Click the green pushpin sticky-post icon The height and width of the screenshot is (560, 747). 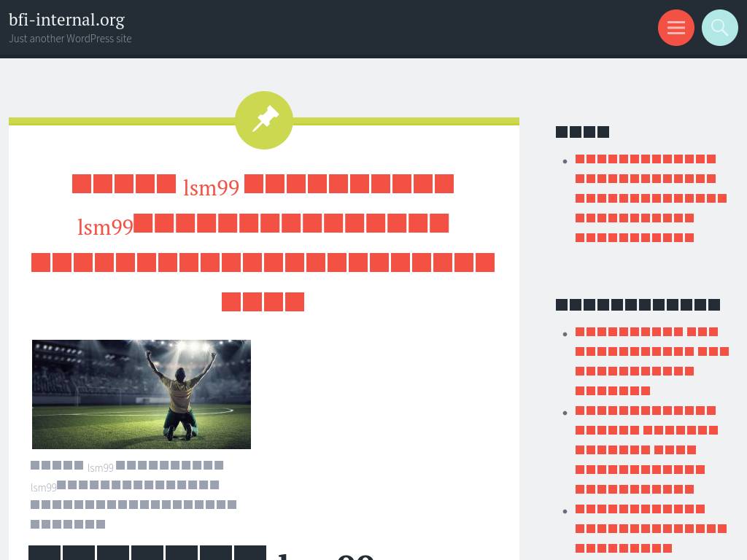pyautogui.click(x=264, y=120)
